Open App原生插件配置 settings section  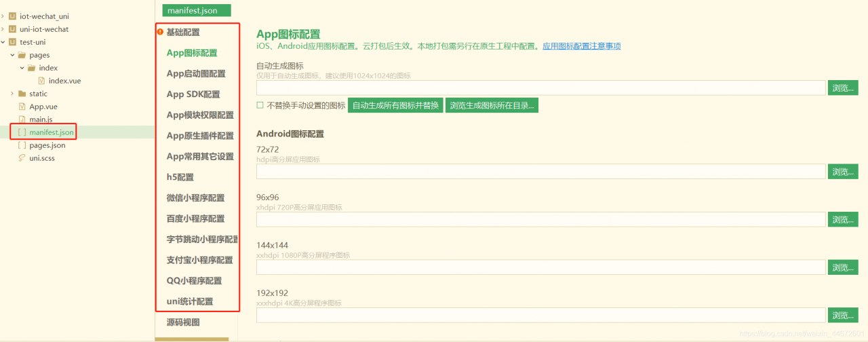200,136
